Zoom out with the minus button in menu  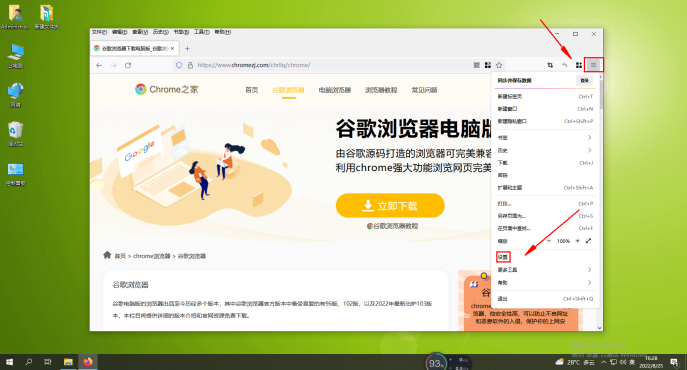click(x=549, y=241)
